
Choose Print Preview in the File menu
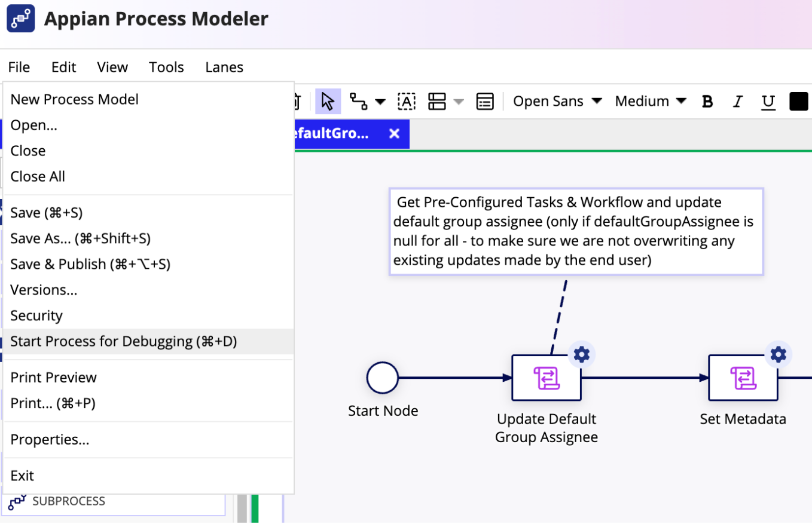coord(148,378)
